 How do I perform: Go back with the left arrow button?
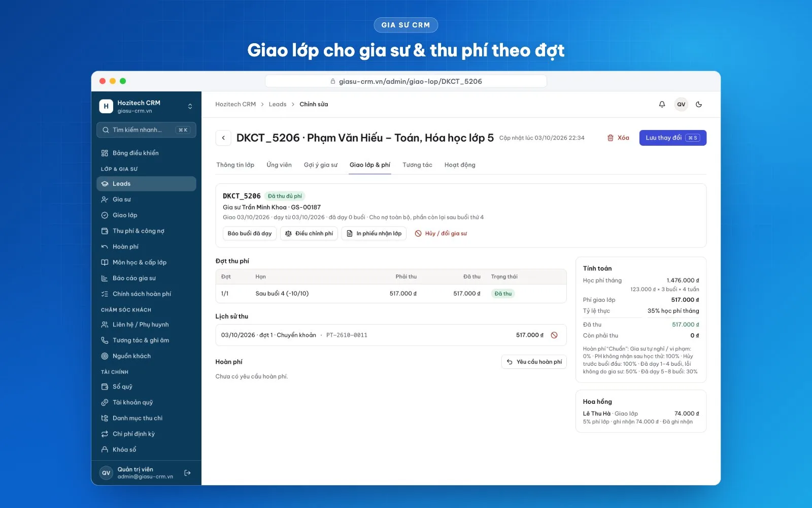223,138
